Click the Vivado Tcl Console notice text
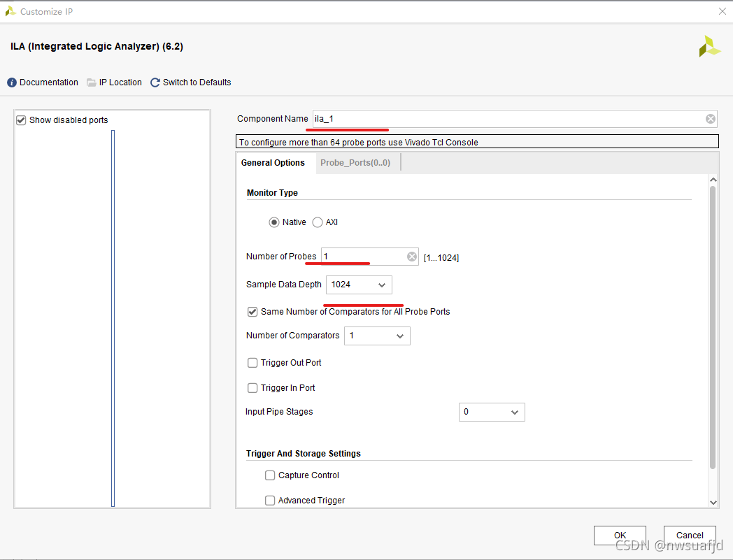 (x=359, y=142)
